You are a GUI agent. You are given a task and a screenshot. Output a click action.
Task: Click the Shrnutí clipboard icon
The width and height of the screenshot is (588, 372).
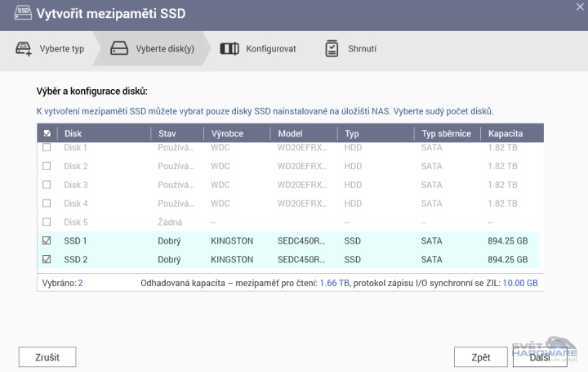[x=332, y=48]
